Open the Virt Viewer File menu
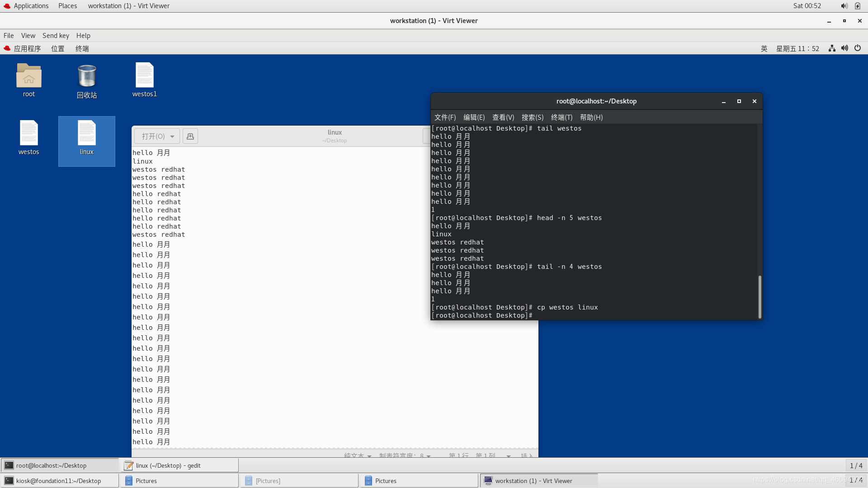Viewport: 868px width, 488px height. 9,35
